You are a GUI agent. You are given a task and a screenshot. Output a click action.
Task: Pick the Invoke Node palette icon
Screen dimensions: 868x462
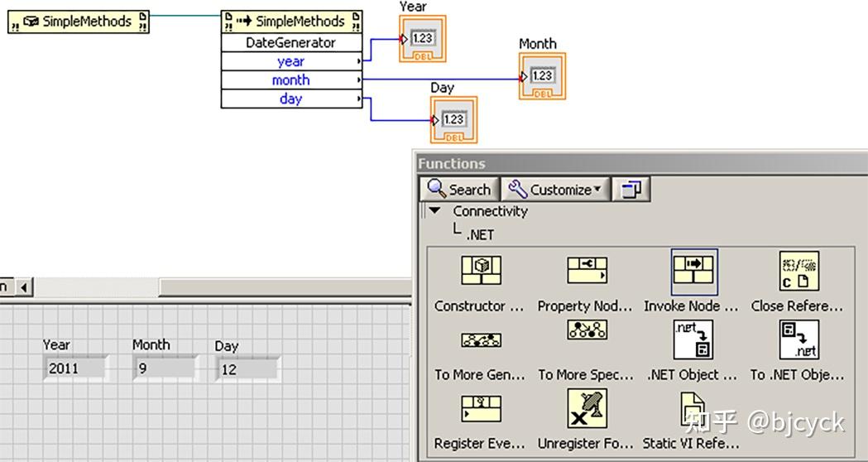pyautogui.click(x=694, y=272)
